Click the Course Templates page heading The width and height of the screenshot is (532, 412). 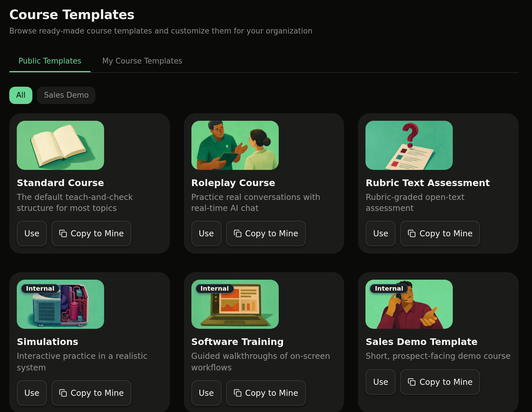(72, 15)
